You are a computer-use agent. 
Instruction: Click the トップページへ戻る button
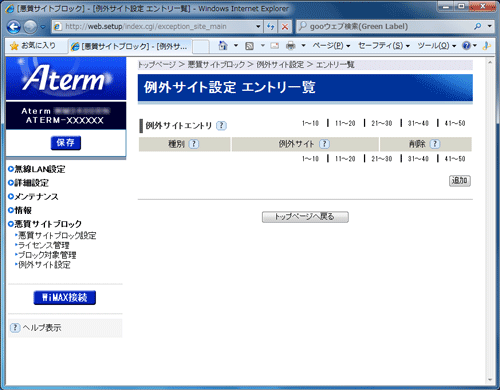pos(305,217)
